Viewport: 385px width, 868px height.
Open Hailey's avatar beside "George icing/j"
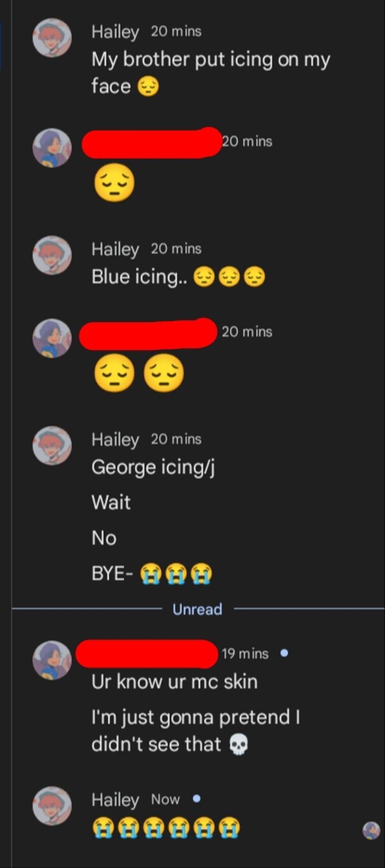[52, 446]
